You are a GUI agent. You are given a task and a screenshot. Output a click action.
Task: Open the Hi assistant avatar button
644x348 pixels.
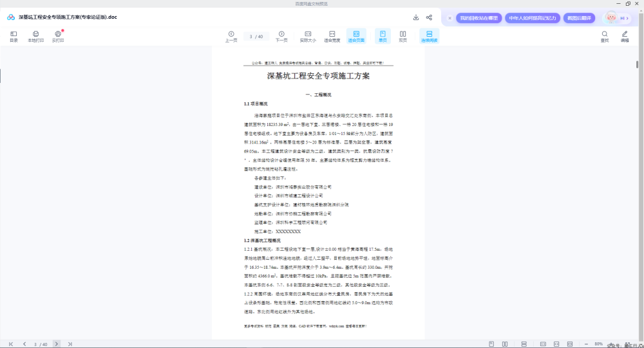click(618, 17)
